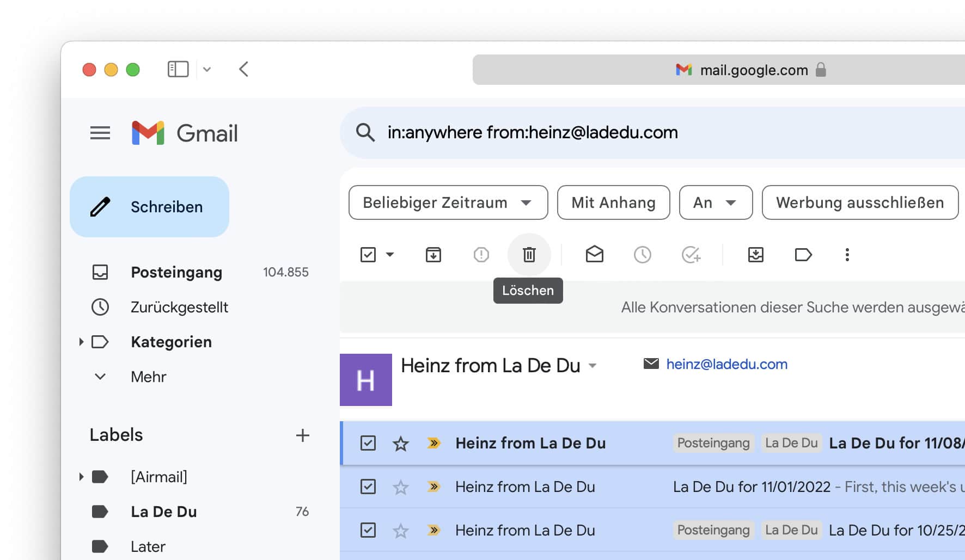Create a new label with the plus icon
Image resolution: width=965 pixels, height=560 pixels.
pos(302,435)
